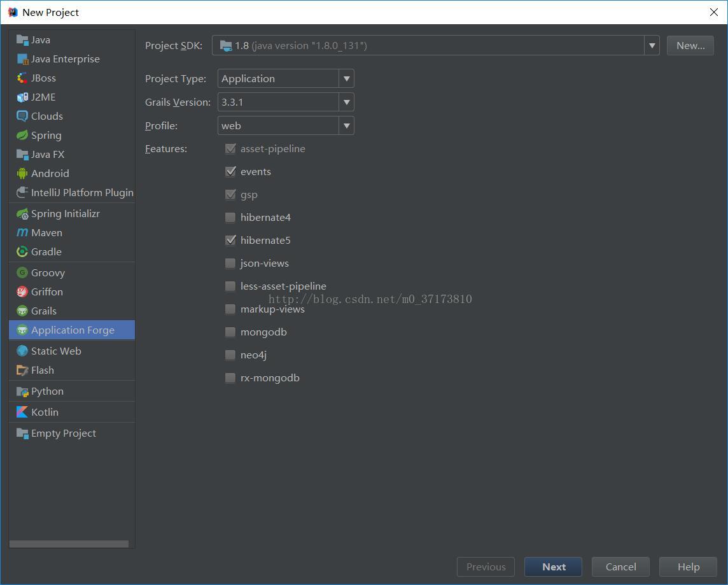Pick the Kotlin K icon
This screenshot has height=585, width=728.
[x=22, y=412]
